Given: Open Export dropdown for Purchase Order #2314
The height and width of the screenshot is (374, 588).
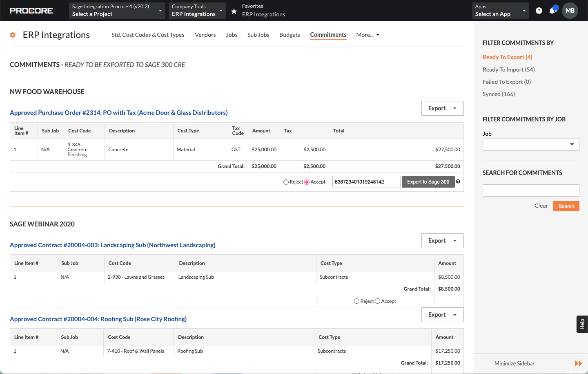Looking at the screenshot, I should tap(443, 108).
